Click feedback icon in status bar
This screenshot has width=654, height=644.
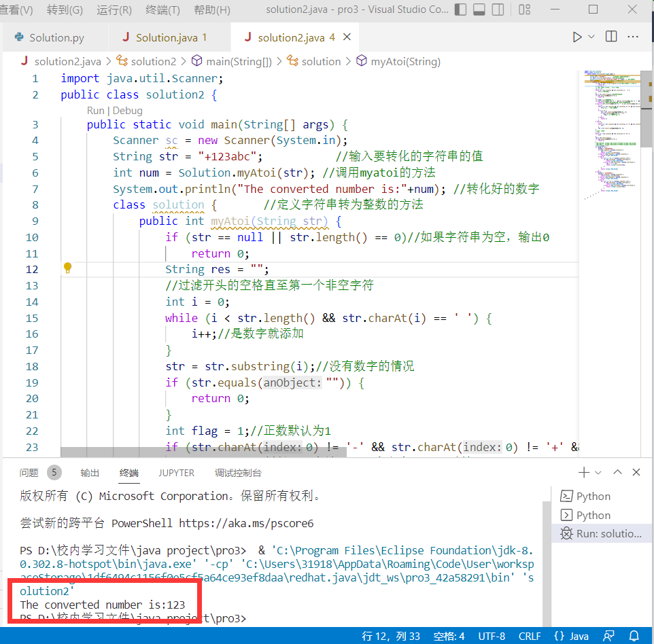click(608, 636)
